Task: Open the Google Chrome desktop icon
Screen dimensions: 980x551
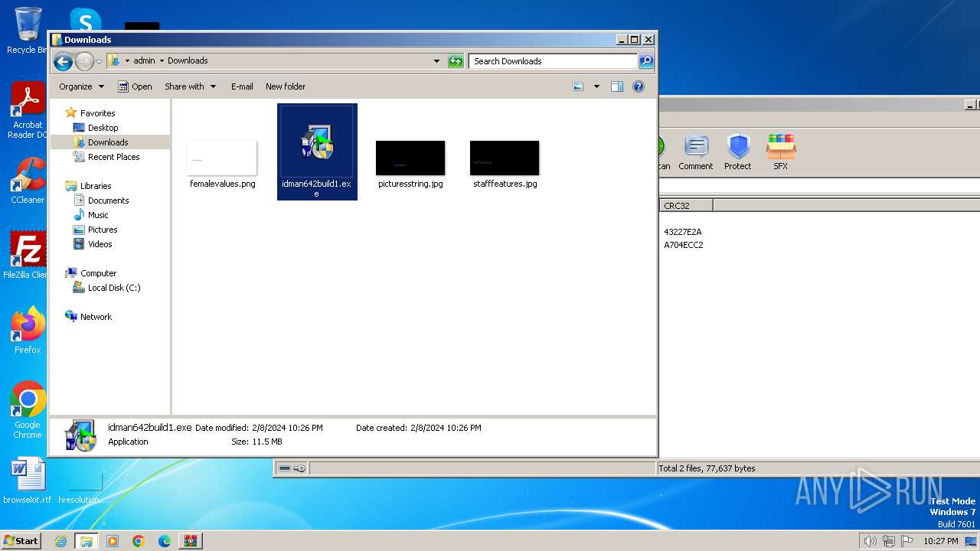Action: point(28,410)
